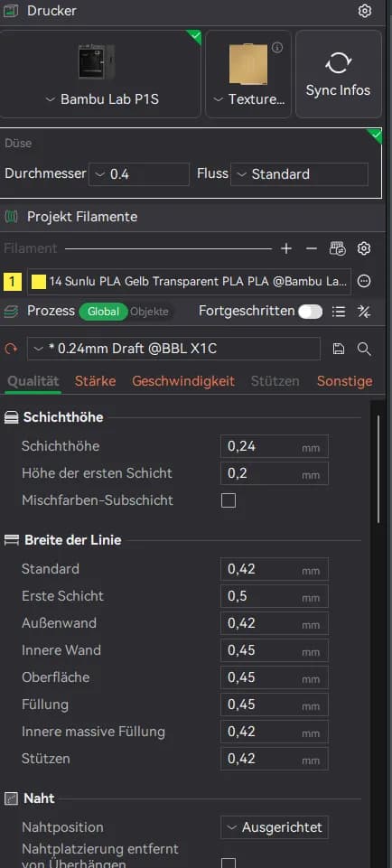This screenshot has width=392, height=868.
Task: Open printer settings gear icon
Action: tap(364, 11)
